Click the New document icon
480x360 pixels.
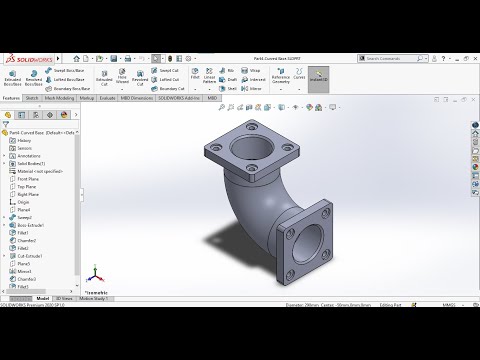coord(86,59)
